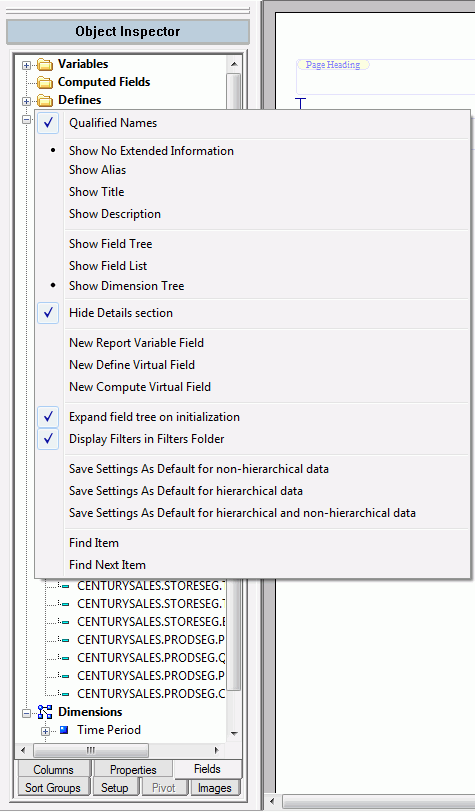
Task: Click the scroll-up arrow of the tree
Action: coord(234,64)
